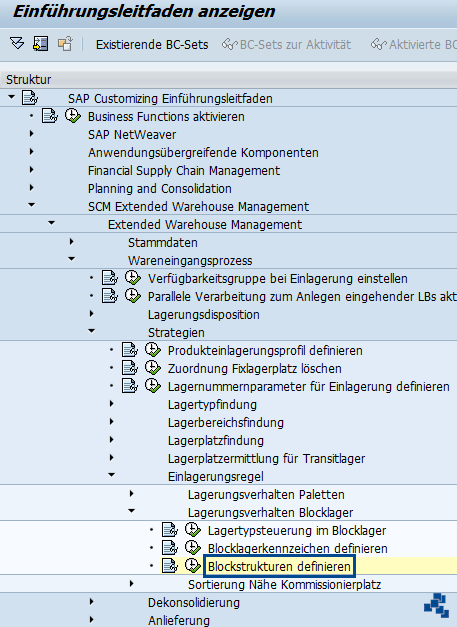
Task: Click the expand-all subtree toolbar icon
Action: pos(17,43)
